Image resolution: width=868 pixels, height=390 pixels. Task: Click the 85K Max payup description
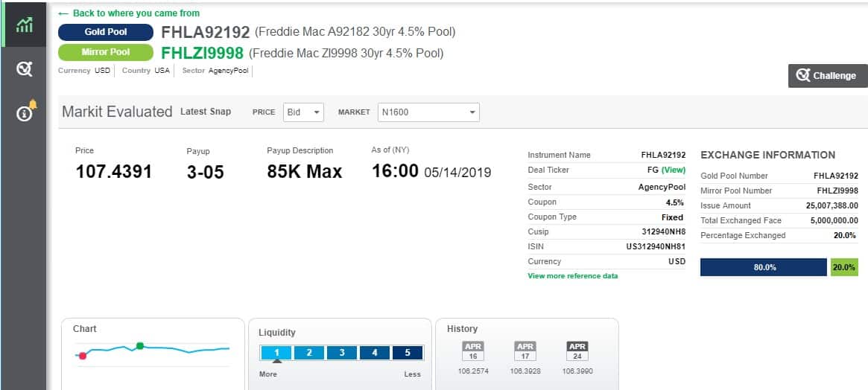coord(305,172)
